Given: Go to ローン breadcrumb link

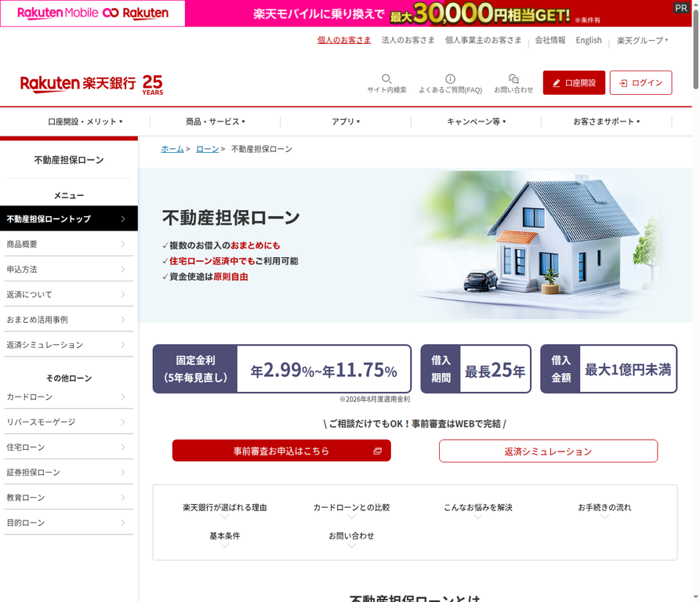Looking at the screenshot, I should point(207,149).
